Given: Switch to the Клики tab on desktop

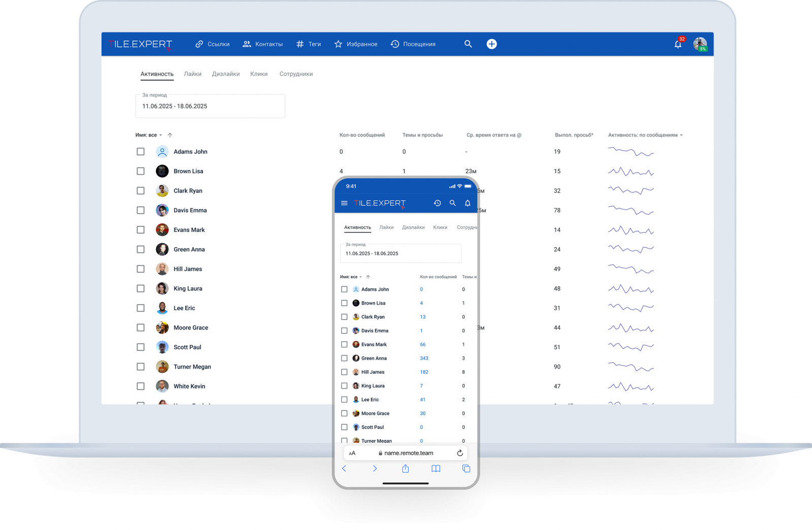Looking at the screenshot, I should [259, 74].
